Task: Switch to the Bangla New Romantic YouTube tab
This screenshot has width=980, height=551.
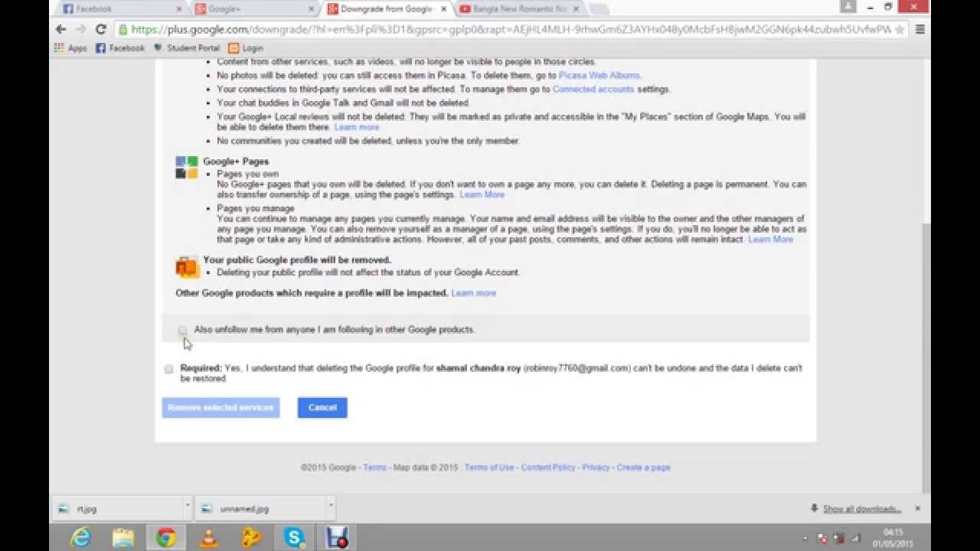Action: point(521,9)
